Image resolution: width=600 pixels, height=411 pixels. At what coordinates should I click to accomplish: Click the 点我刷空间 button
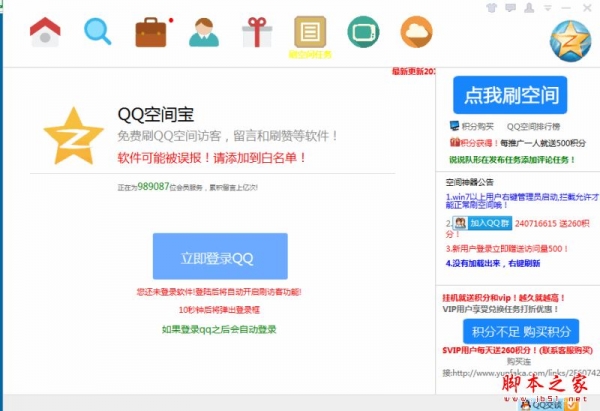[x=510, y=95]
